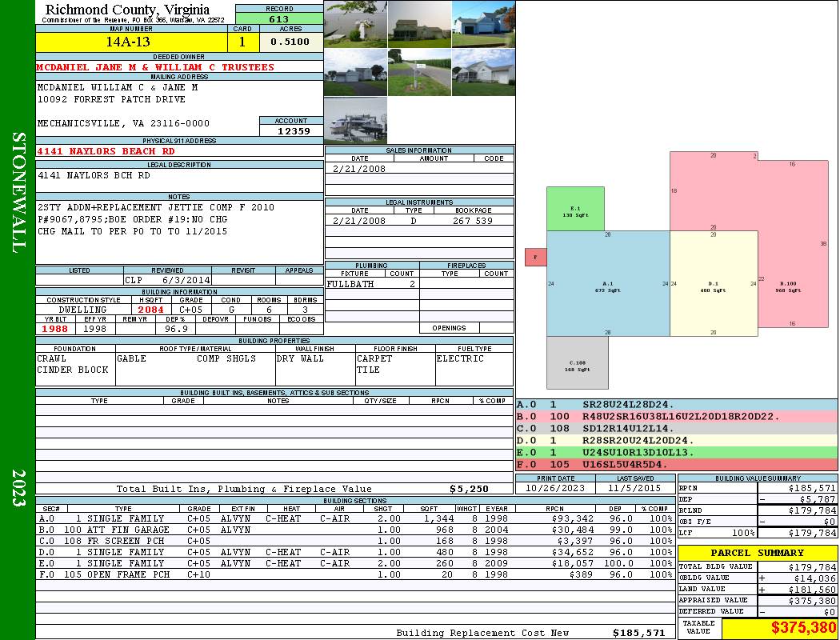Select year built value 1988
840x640 pixels.
[x=55, y=329]
